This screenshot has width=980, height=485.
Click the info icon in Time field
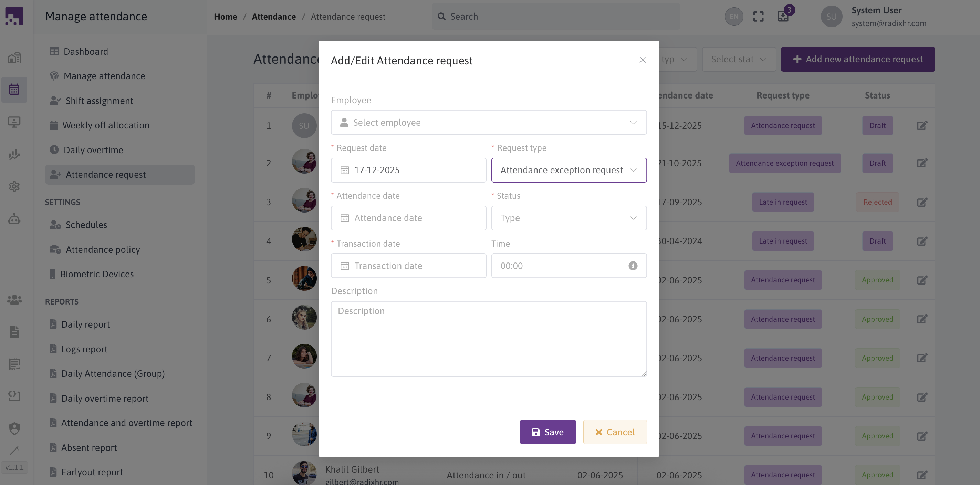click(x=633, y=266)
